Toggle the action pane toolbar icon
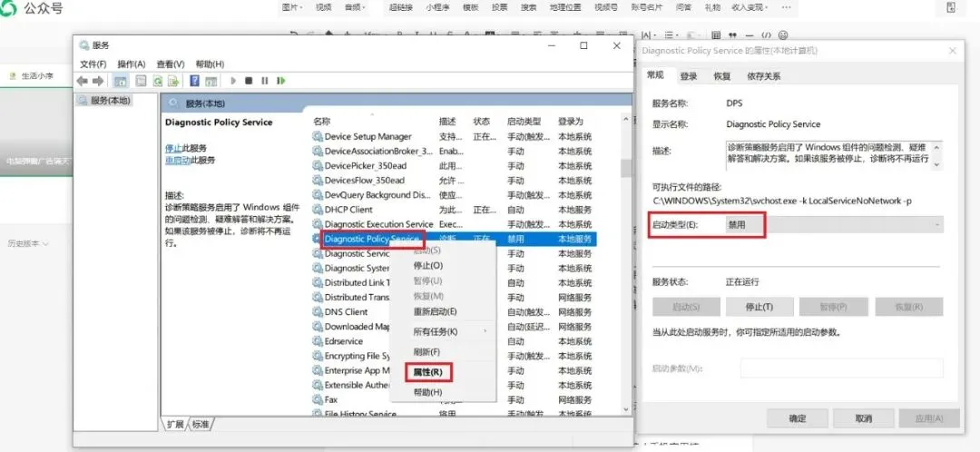The image size is (980, 452). (211, 81)
